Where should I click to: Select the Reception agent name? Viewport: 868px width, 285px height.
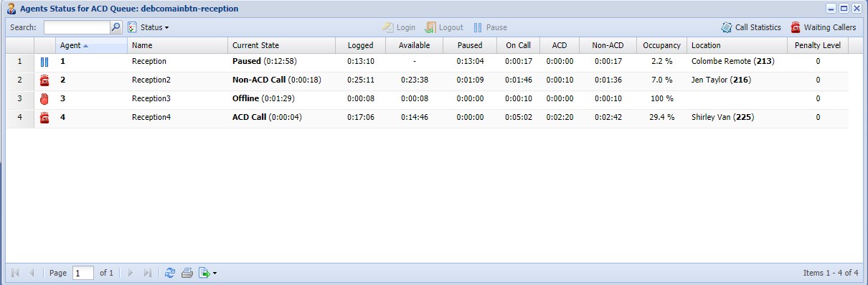(149, 62)
